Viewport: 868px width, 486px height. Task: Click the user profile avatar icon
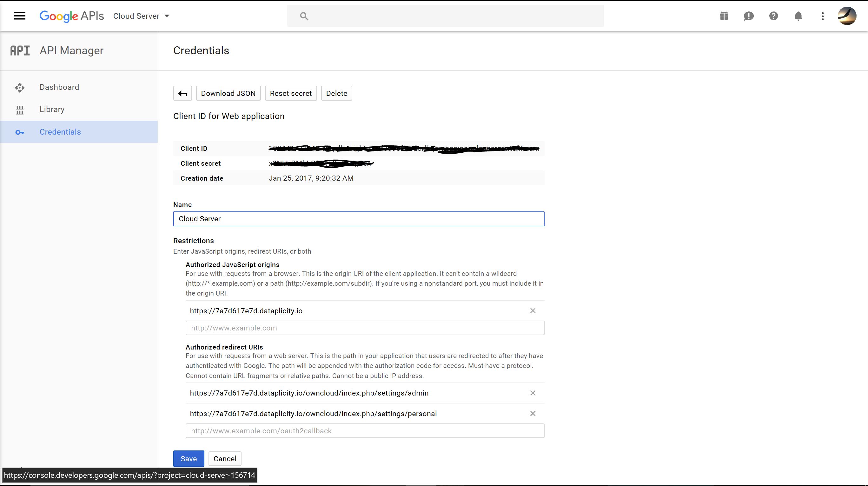(x=846, y=16)
